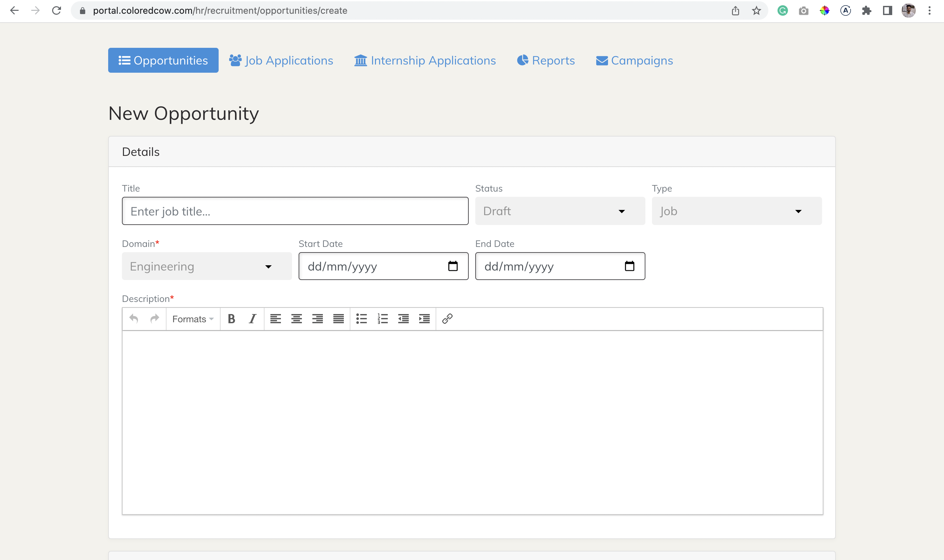Open the color picker extension icon
The image size is (944, 560).
825,10
